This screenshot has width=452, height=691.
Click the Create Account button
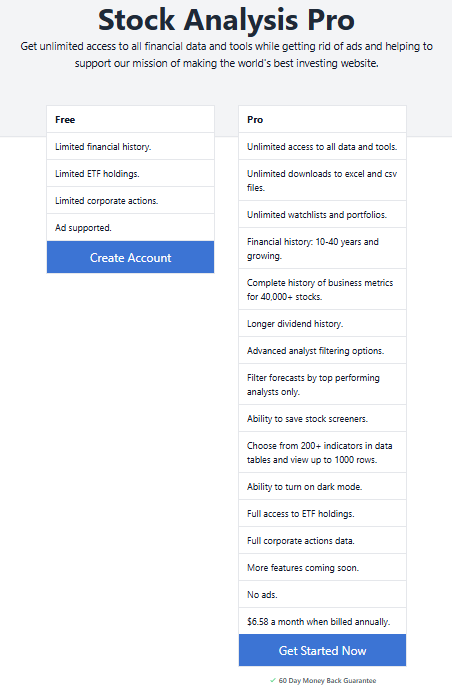(130, 257)
